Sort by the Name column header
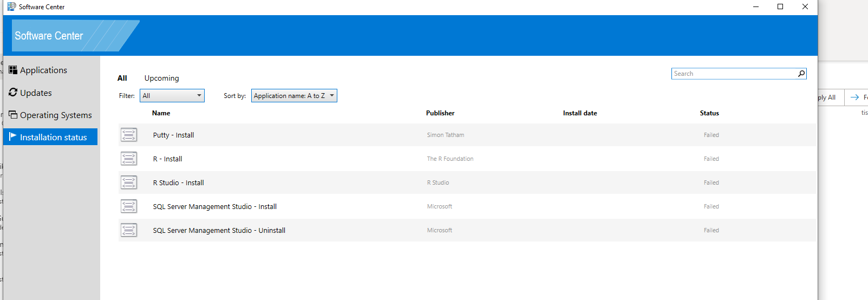The height and width of the screenshot is (300, 868). 161,113
